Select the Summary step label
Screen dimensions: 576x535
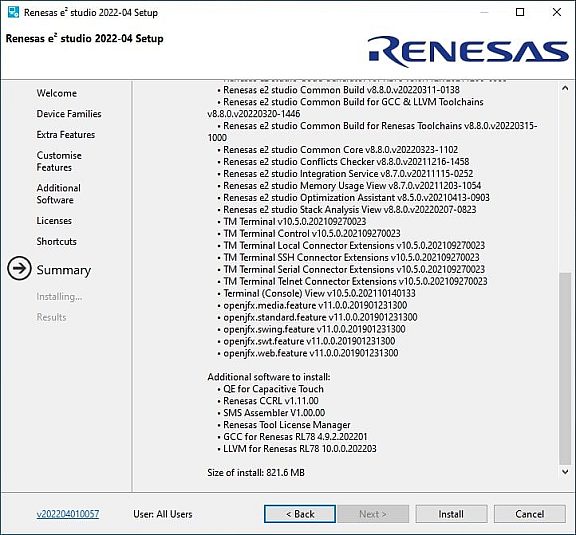[64, 270]
